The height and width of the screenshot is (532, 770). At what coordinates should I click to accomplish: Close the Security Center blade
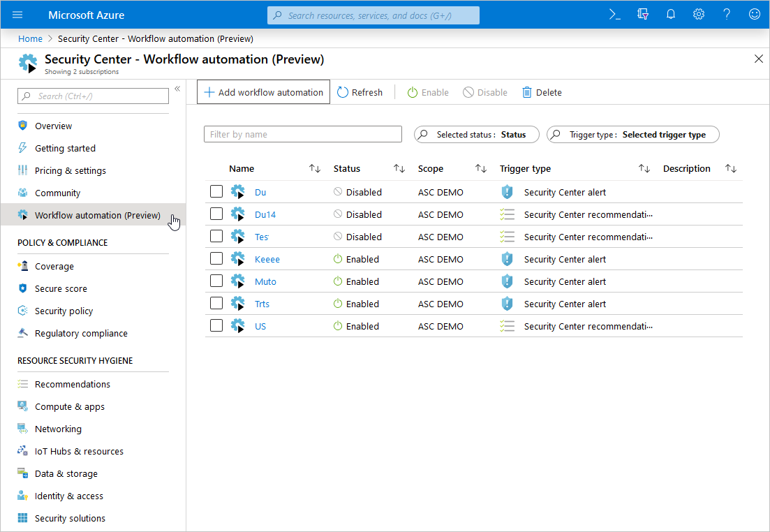[758, 59]
